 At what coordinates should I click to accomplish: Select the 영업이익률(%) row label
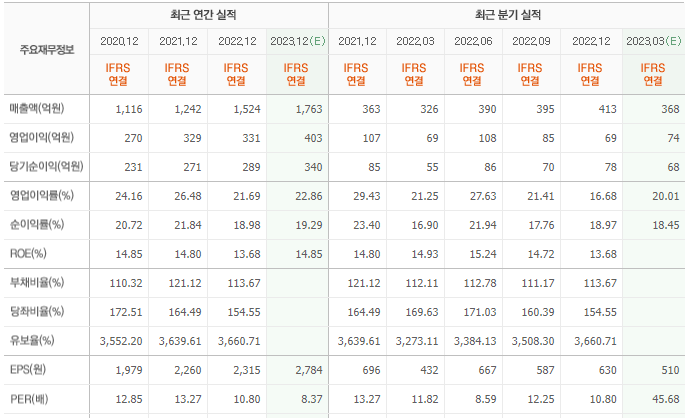coord(42,195)
